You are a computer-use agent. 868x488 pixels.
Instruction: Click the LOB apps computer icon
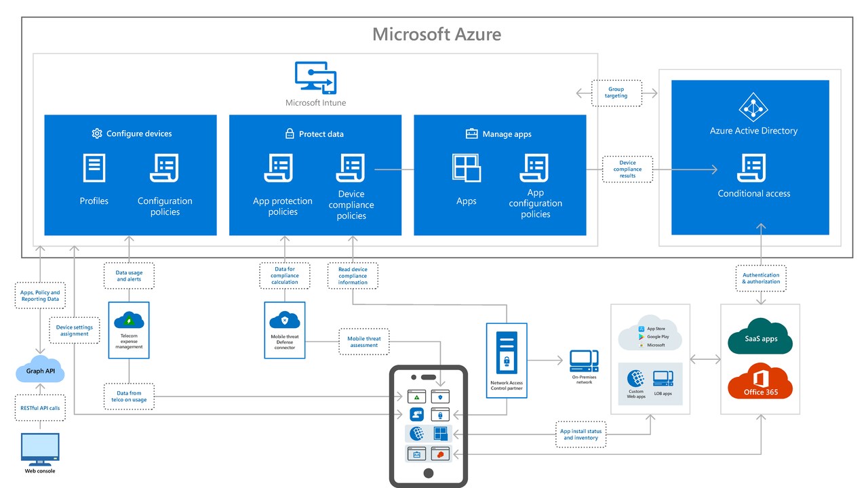point(663,378)
